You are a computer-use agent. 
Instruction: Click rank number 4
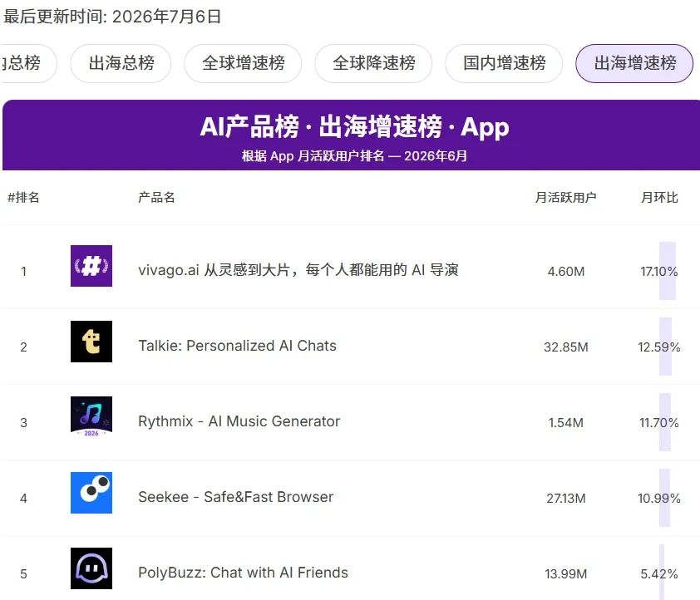(23, 499)
